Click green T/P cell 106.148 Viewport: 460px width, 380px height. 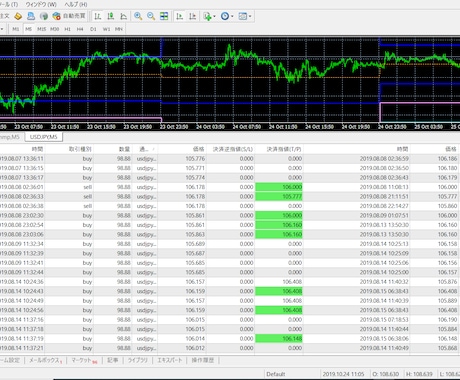(279, 339)
